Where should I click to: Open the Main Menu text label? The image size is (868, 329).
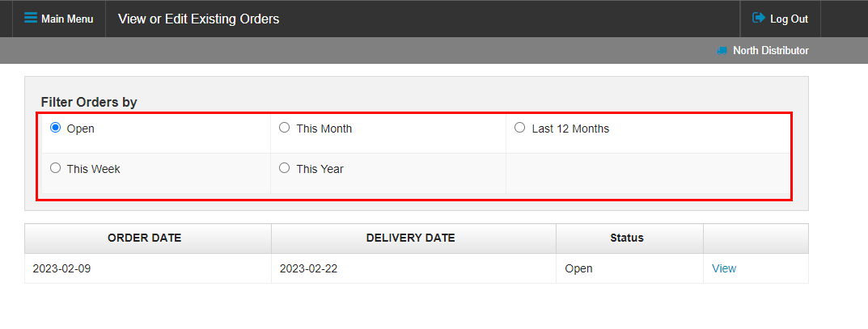point(67,19)
